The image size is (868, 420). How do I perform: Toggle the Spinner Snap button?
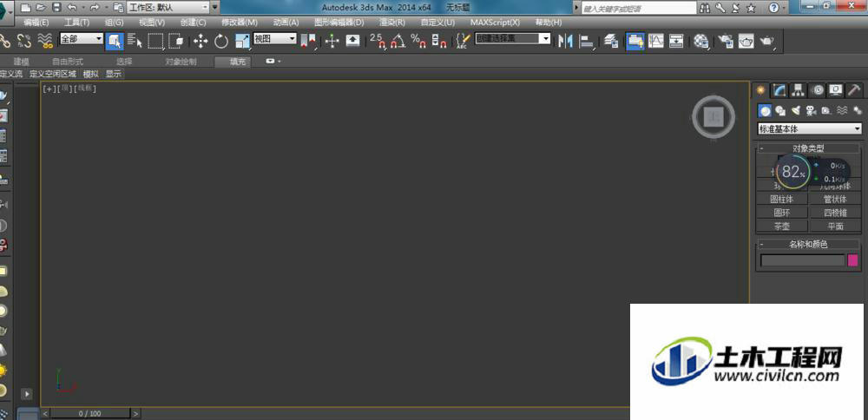click(439, 41)
